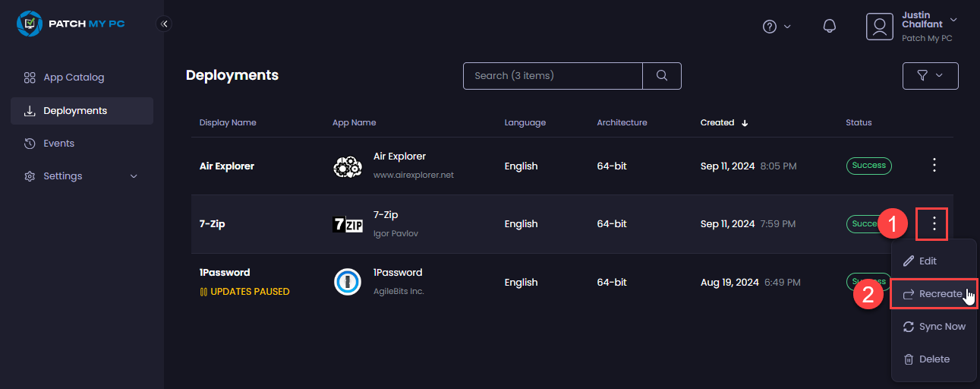Image resolution: width=980 pixels, height=389 pixels.
Task: Collapse the sidebar with double-chevron icon
Action: click(x=164, y=24)
